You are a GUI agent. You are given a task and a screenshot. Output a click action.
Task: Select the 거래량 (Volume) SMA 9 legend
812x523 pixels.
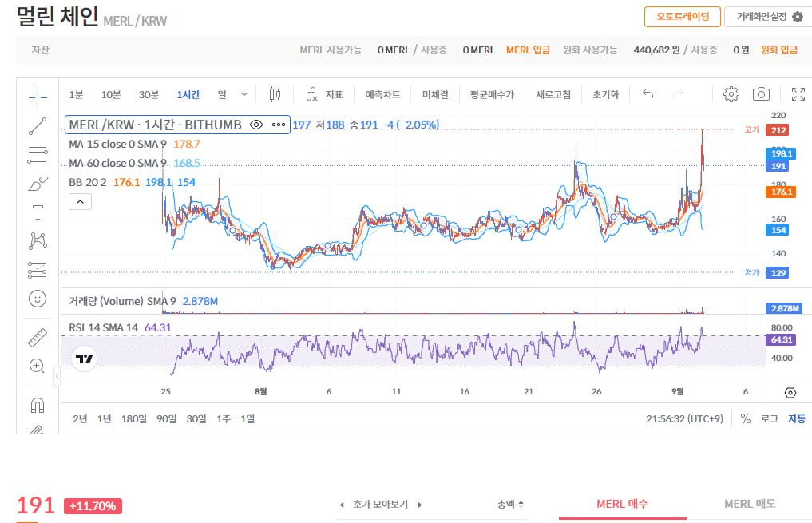pyautogui.click(x=122, y=301)
